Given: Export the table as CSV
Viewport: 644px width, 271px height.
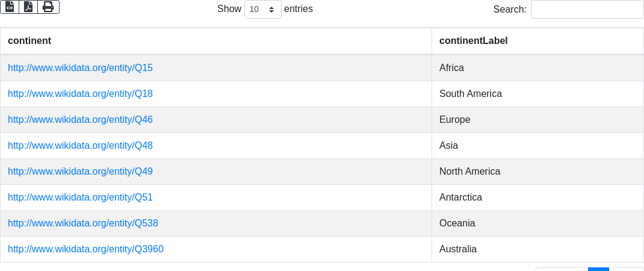Looking at the screenshot, I should tap(10, 7).
